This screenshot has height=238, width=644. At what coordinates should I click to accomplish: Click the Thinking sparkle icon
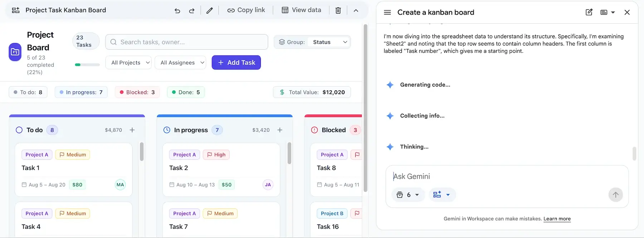click(390, 147)
